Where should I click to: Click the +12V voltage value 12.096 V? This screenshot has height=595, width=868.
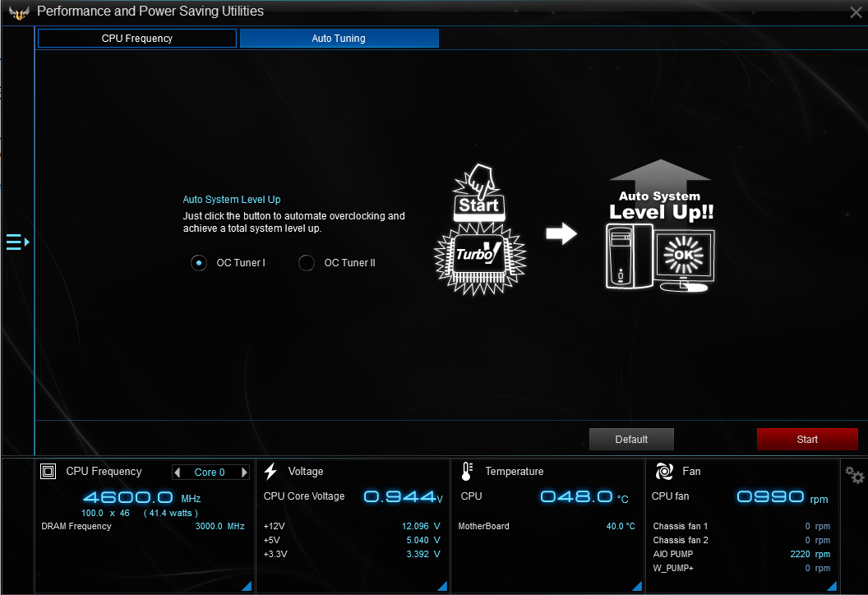pos(421,526)
